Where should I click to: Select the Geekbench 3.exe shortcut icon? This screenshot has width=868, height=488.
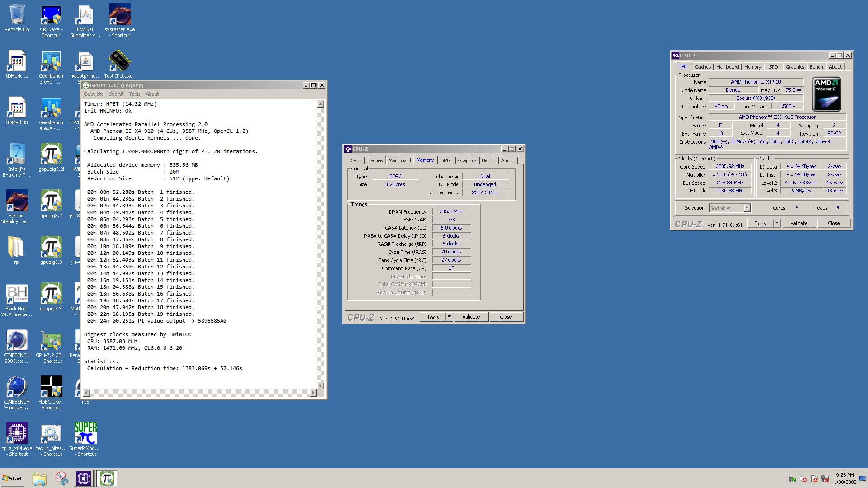coord(51,67)
